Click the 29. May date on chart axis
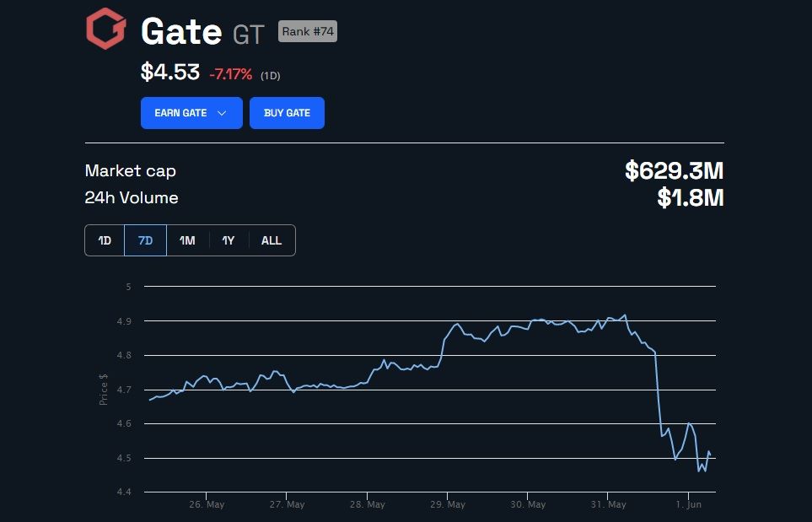The height and width of the screenshot is (522, 812). pyautogui.click(x=446, y=504)
